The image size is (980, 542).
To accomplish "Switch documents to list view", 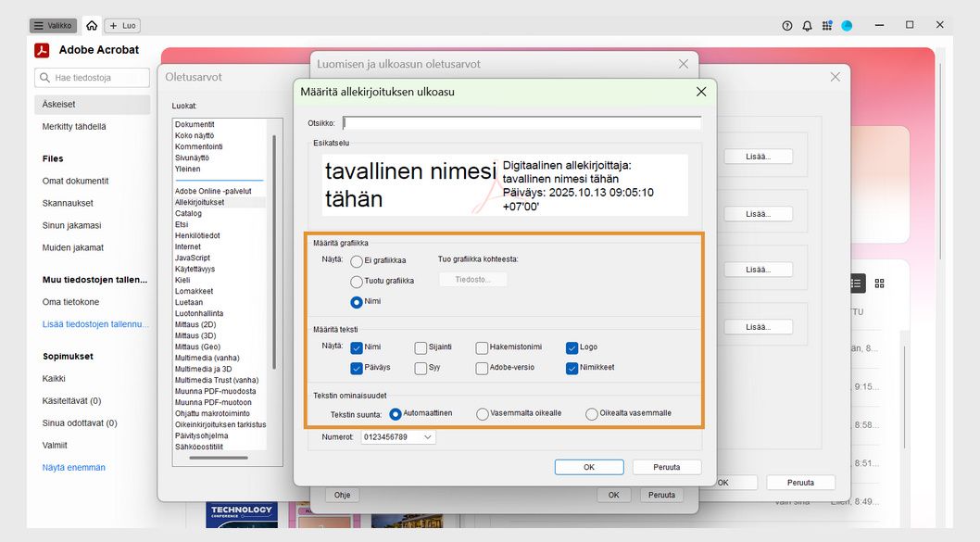I will [859, 283].
